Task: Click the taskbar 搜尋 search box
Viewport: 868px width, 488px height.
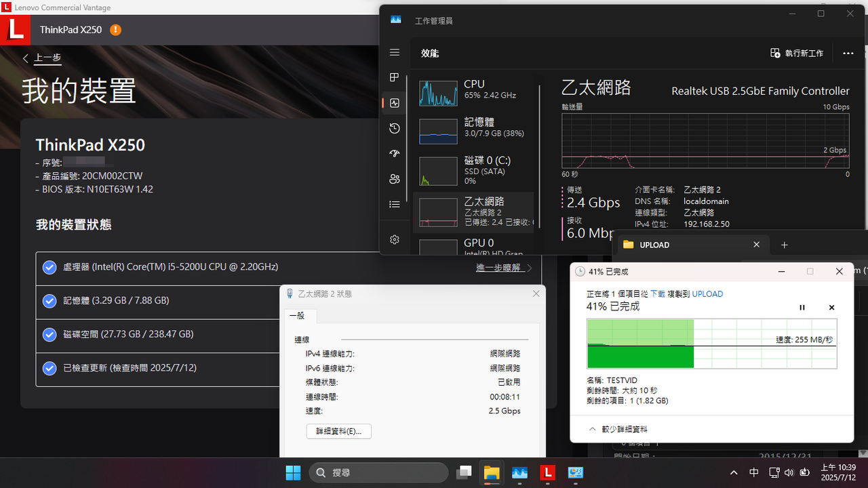Action: 378,472
